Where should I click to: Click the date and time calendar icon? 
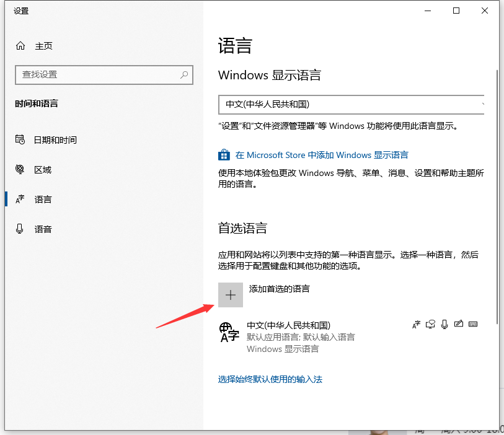pos(20,139)
